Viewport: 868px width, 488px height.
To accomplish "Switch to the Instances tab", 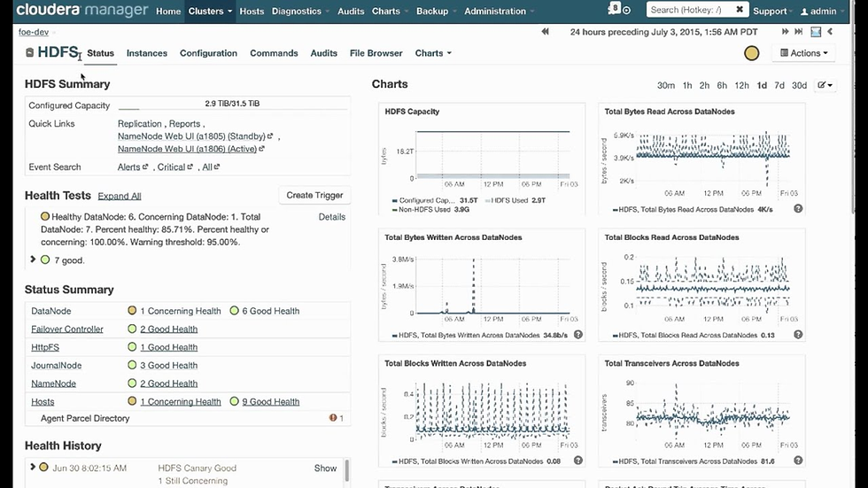I will [147, 53].
